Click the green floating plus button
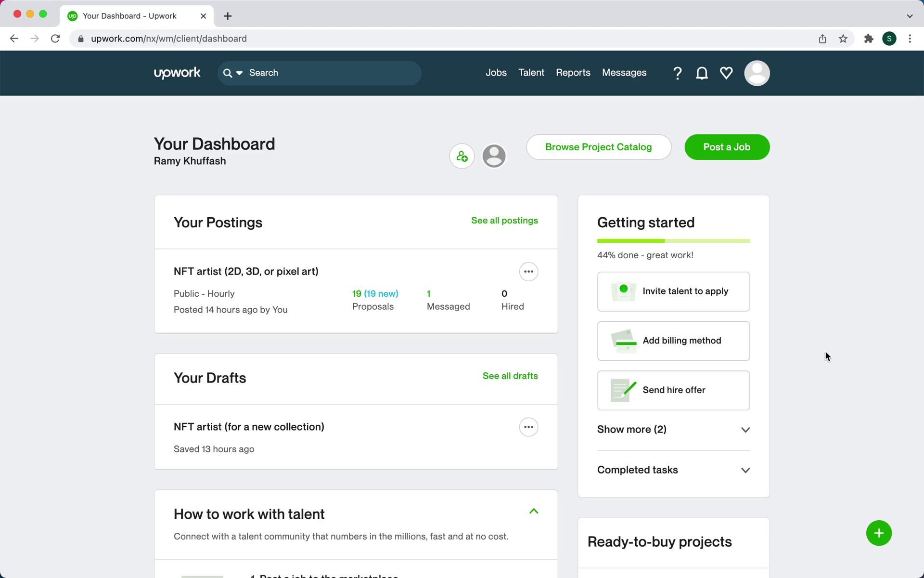924x578 pixels. coord(878,533)
